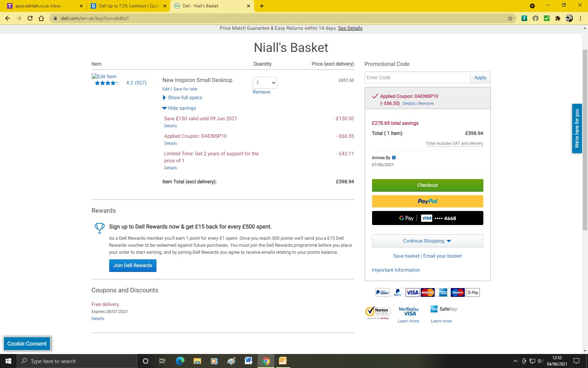The image size is (588, 368).
Task: Apply the promotional code
Action: pyautogui.click(x=480, y=77)
